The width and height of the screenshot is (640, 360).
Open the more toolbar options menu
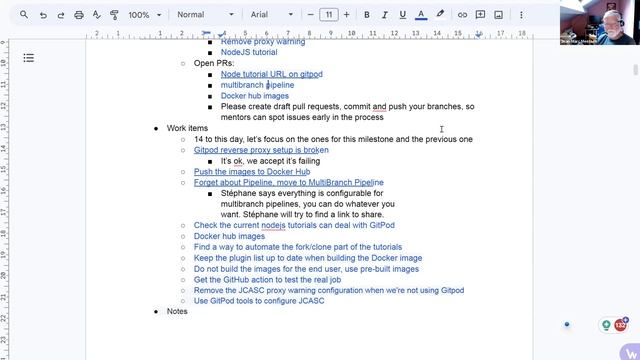(521, 15)
